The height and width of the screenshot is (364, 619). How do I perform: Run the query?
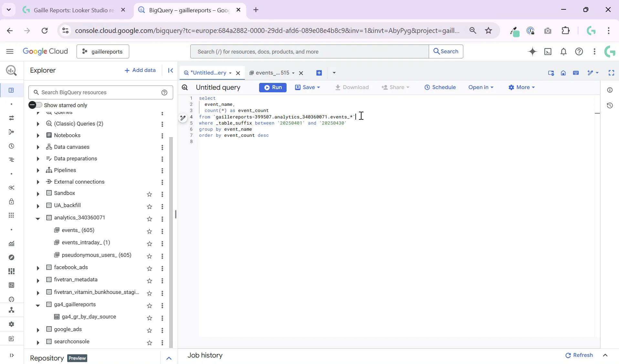click(x=273, y=87)
